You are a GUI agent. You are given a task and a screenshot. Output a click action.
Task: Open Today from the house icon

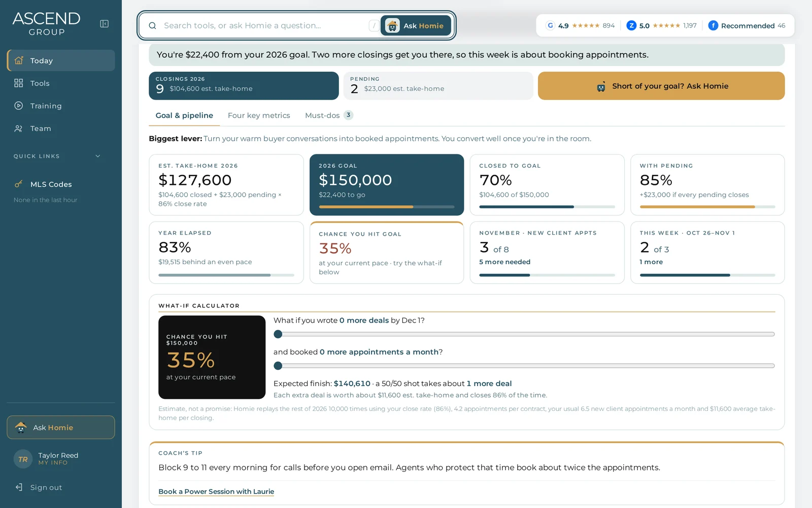coord(19,60)
